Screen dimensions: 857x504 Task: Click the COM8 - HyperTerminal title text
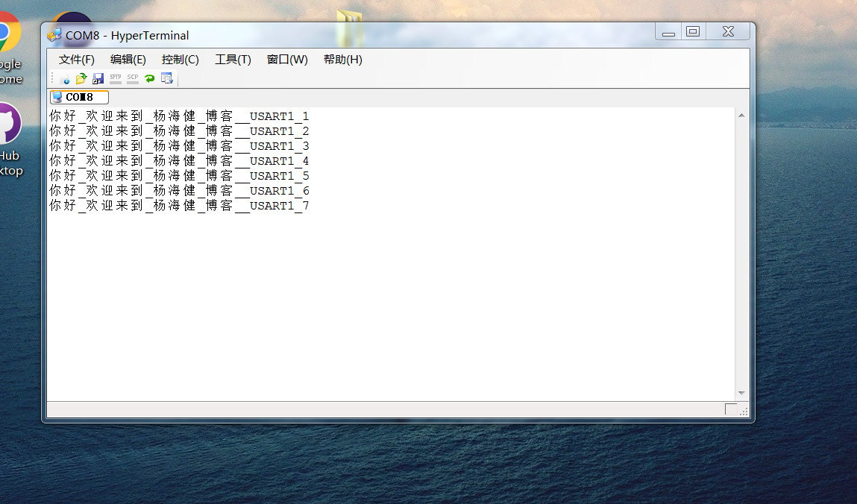(x=128, y=36)
